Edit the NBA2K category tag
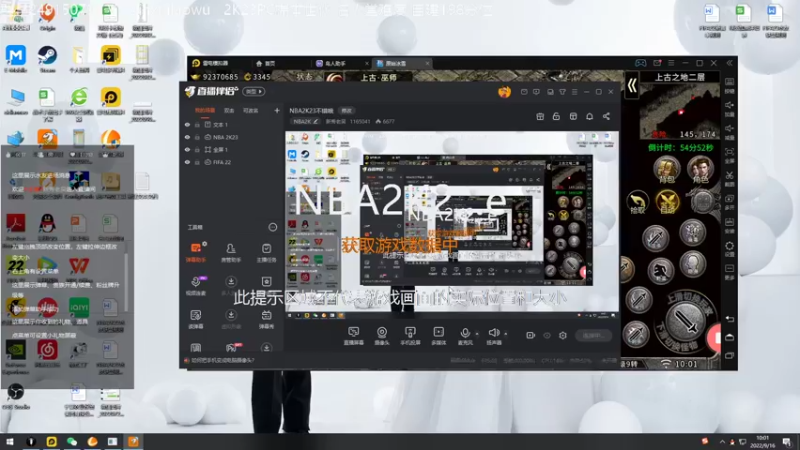The width and height of the screenshot is (800, 450). (305, 121)
